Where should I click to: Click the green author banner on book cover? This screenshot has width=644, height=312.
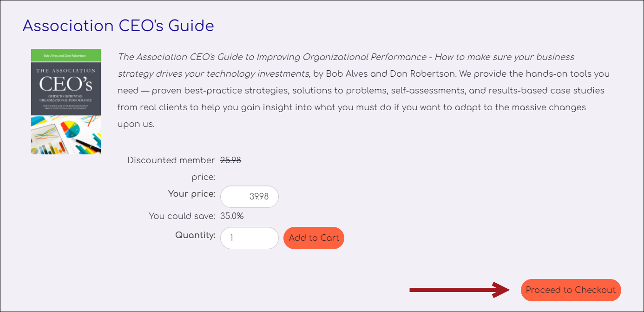click(x=66, y=55)
